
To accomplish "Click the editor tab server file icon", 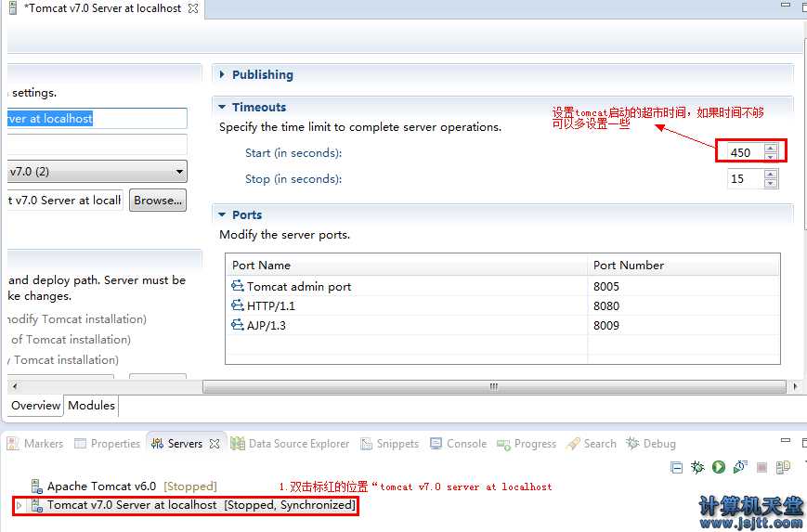I will click(13, 8).
